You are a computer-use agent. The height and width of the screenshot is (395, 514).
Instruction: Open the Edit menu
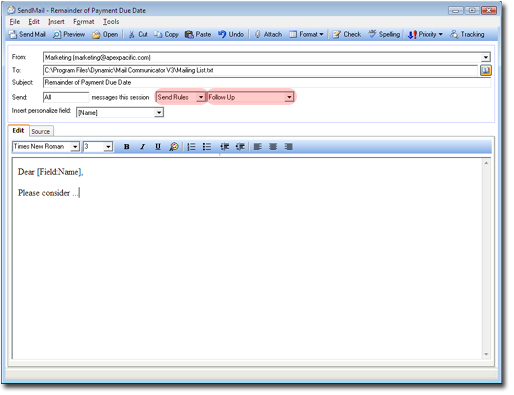point(34,22)
